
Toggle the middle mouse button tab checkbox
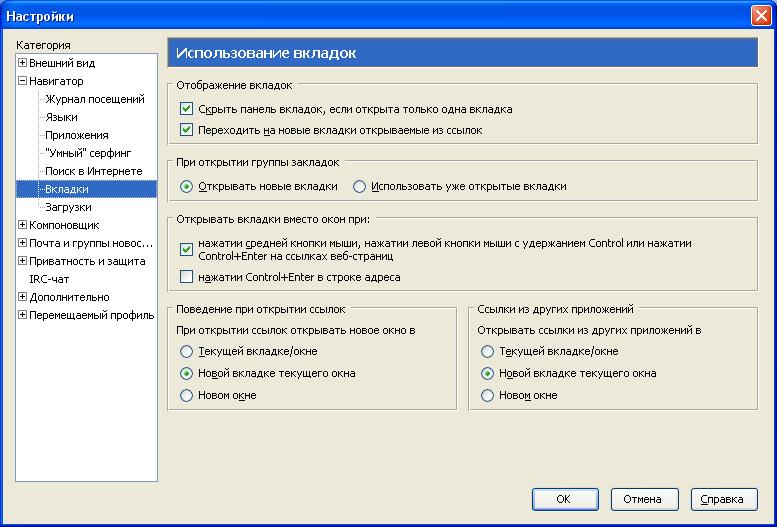[186, 249]
